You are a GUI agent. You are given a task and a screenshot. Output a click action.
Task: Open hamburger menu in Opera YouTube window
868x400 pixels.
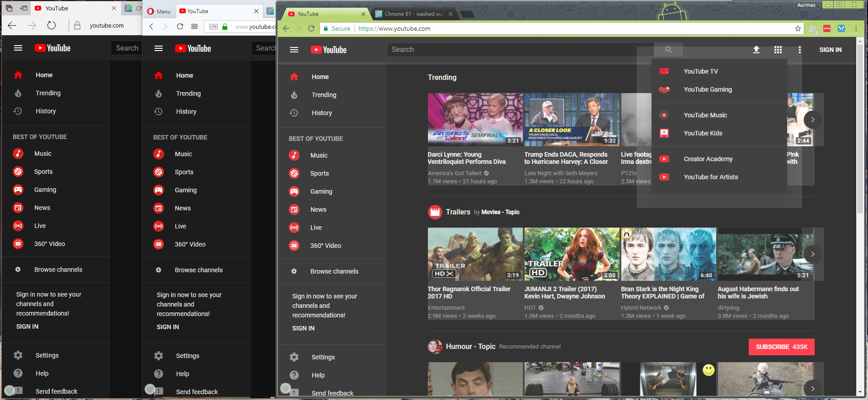(159, 48)
